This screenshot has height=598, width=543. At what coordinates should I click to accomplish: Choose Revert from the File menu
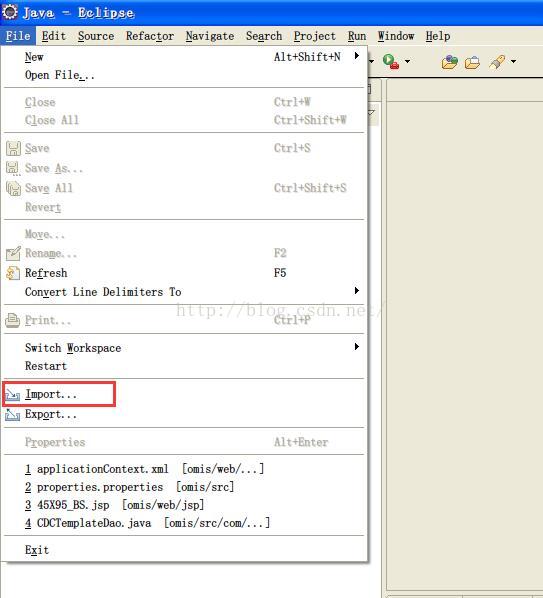(x=184, y=207)
